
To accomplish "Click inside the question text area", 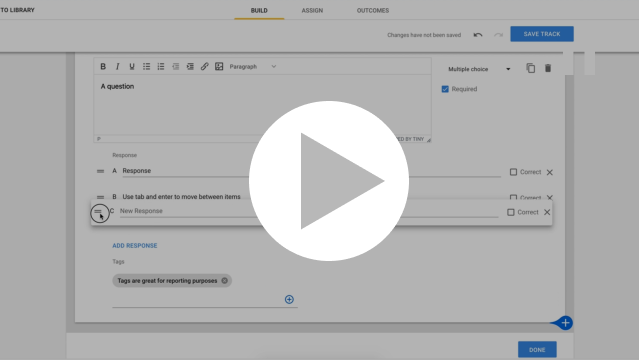I will [x=262, y=105].
